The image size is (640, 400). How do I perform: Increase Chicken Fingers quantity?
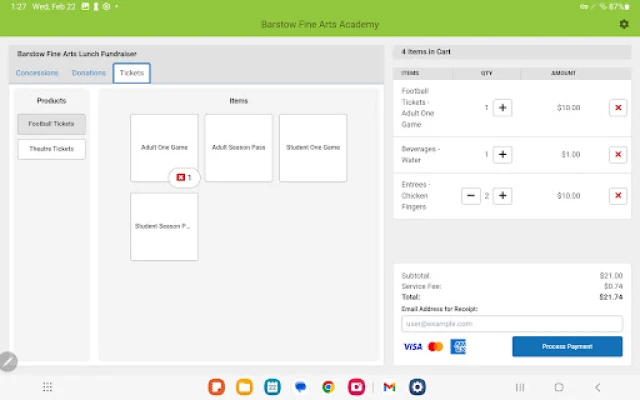503,196
